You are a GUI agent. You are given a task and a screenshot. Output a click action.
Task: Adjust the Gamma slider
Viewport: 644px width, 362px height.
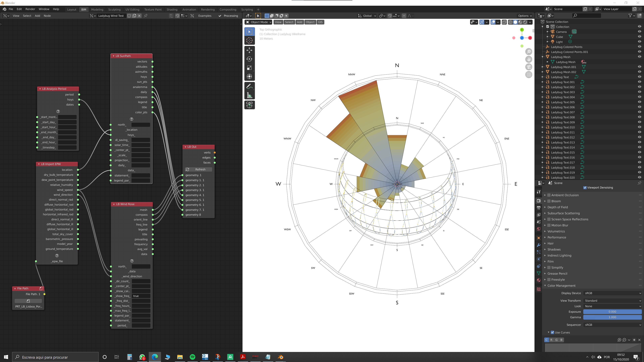pyautogui.click(x=612, y=317)
